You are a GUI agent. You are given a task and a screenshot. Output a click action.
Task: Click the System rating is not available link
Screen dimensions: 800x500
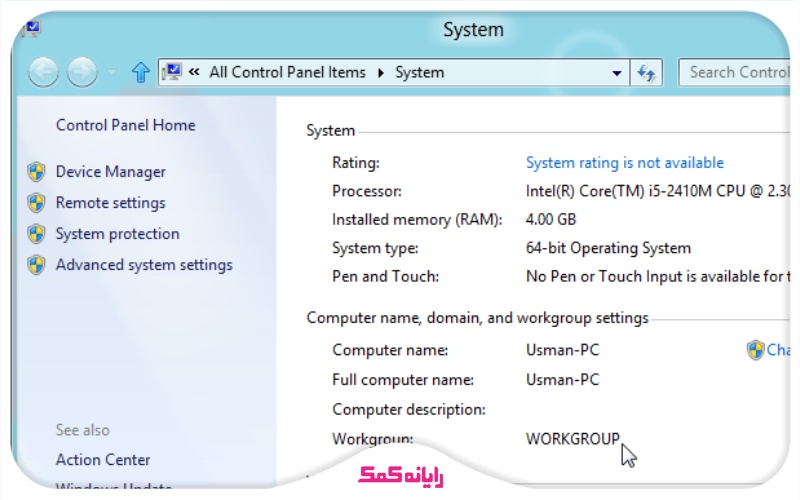tap(624, 162)
